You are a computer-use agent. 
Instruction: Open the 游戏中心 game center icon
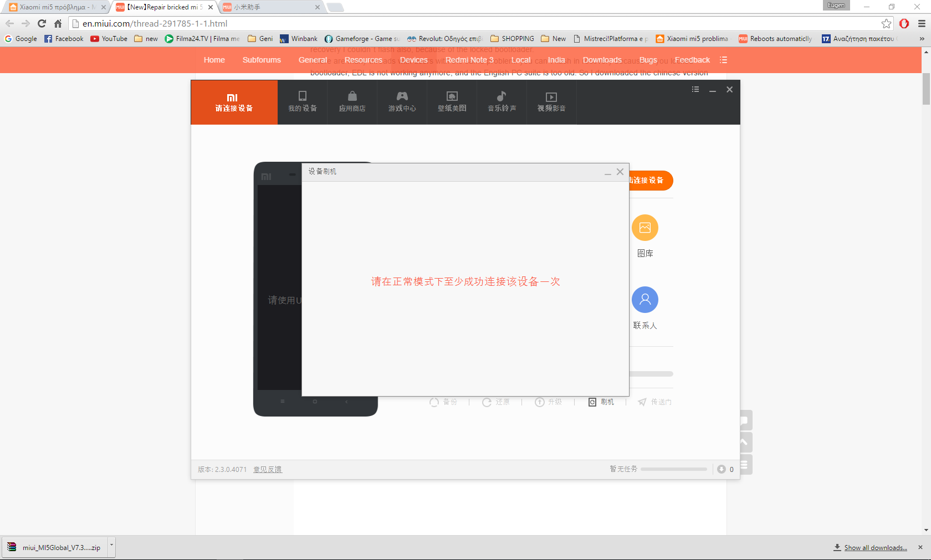pyautogui.click(x=402, y=102)
